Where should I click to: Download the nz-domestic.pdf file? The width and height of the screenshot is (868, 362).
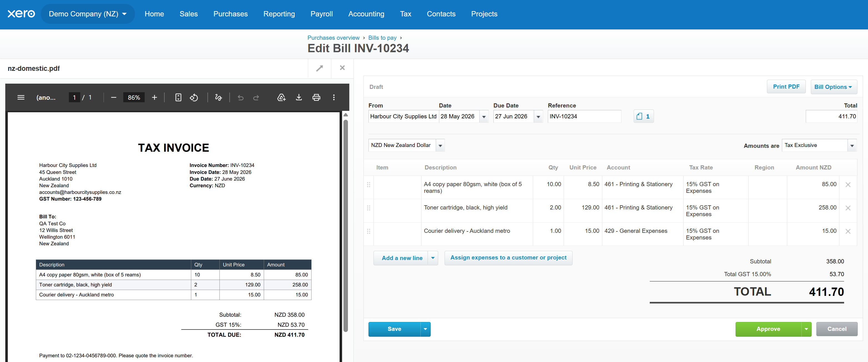point(298,98)
